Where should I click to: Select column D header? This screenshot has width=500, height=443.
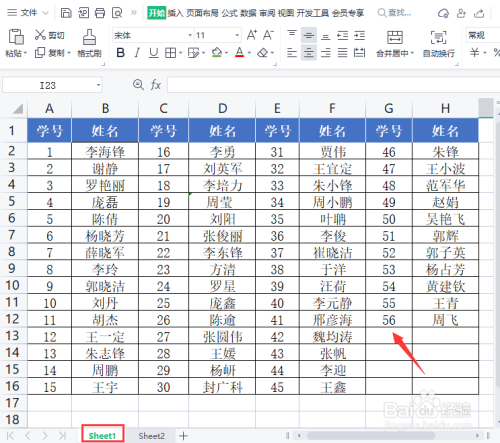222,108
